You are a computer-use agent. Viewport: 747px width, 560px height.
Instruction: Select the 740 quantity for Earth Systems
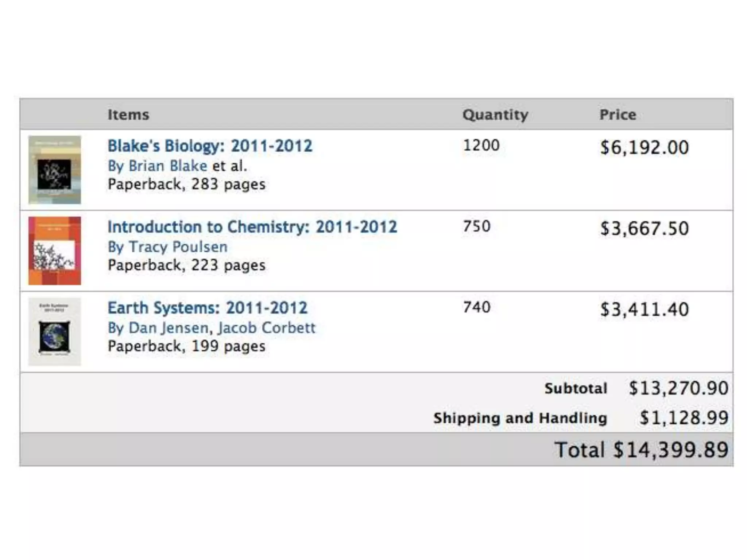[x=477, y=307]
